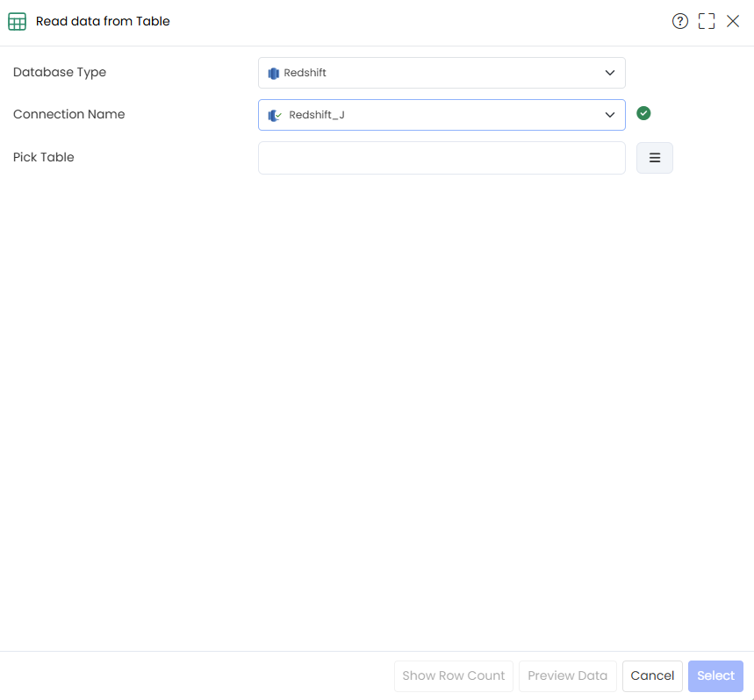
Task: Click the green table icon in the header
Action: [x=18, y=22]
